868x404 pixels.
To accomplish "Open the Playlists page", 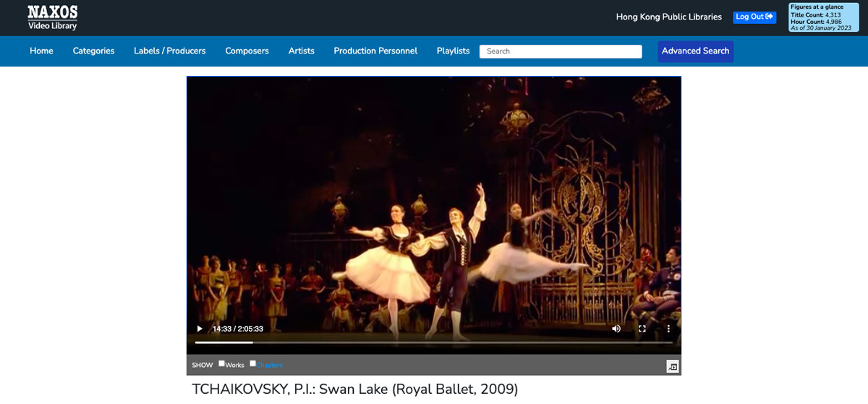I will 453,51.
